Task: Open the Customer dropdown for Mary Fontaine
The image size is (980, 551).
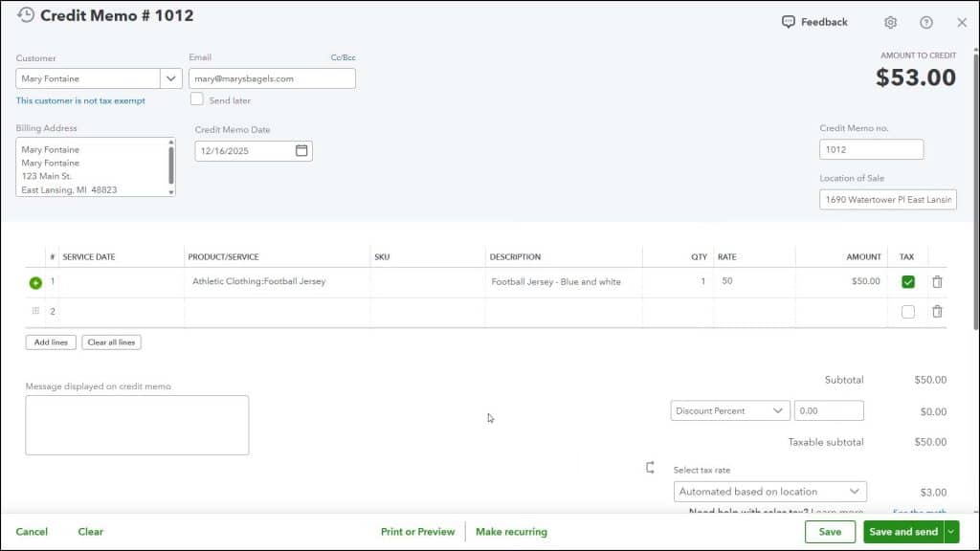Action: tap(172, 77)
